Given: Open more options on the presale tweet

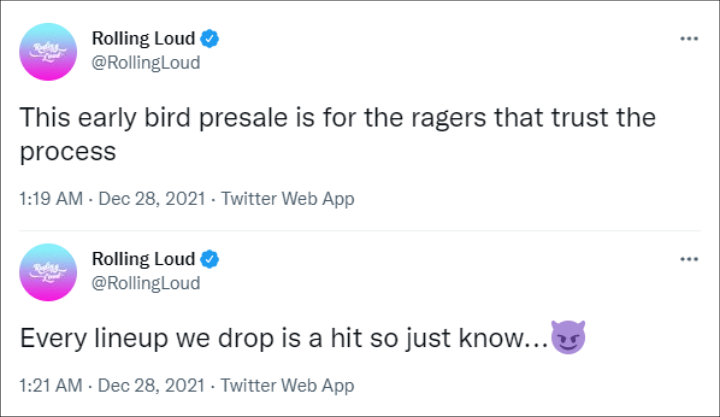Looking at the screenshot, I should [688, 40].
